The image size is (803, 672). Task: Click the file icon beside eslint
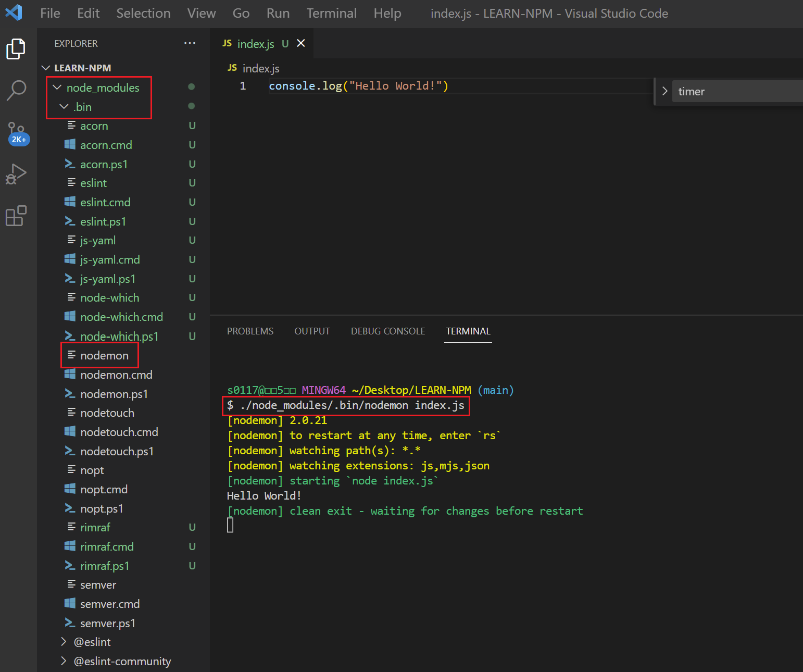coord(71,183)
